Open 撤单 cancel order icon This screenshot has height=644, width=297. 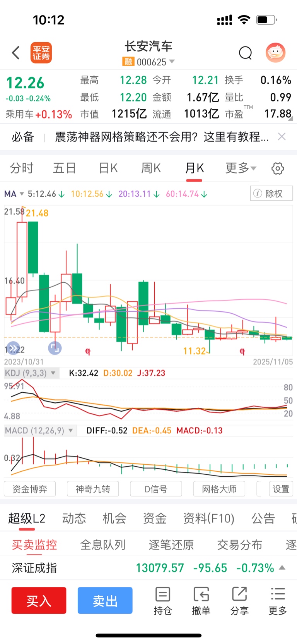[x=201, y=601]
